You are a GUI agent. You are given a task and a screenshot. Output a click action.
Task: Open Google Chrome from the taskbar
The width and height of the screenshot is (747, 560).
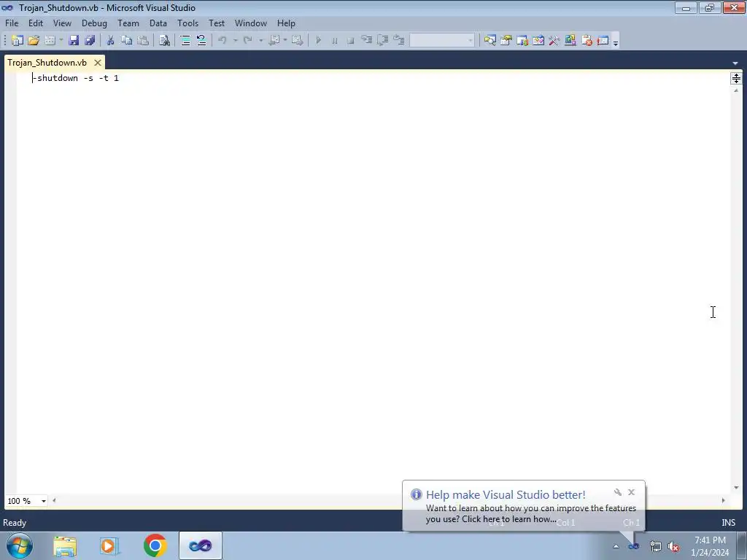pos(155,545)
